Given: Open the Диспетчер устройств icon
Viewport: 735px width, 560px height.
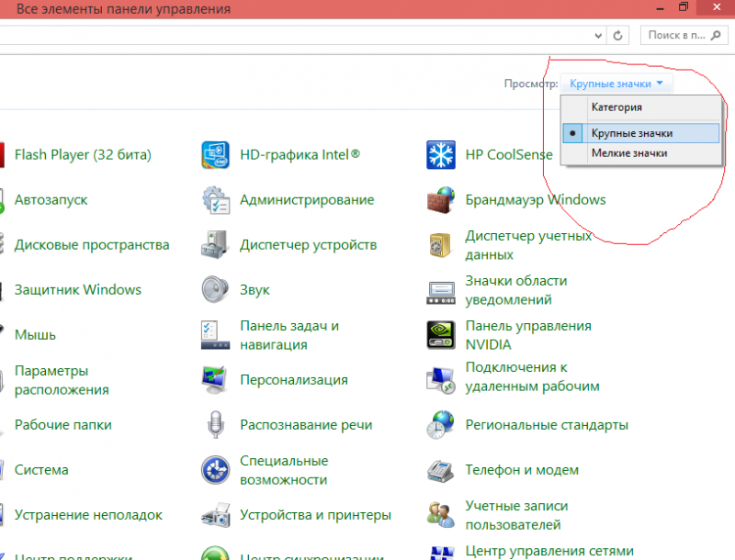Looking at the screenshot, I should (x=215, y=244).
